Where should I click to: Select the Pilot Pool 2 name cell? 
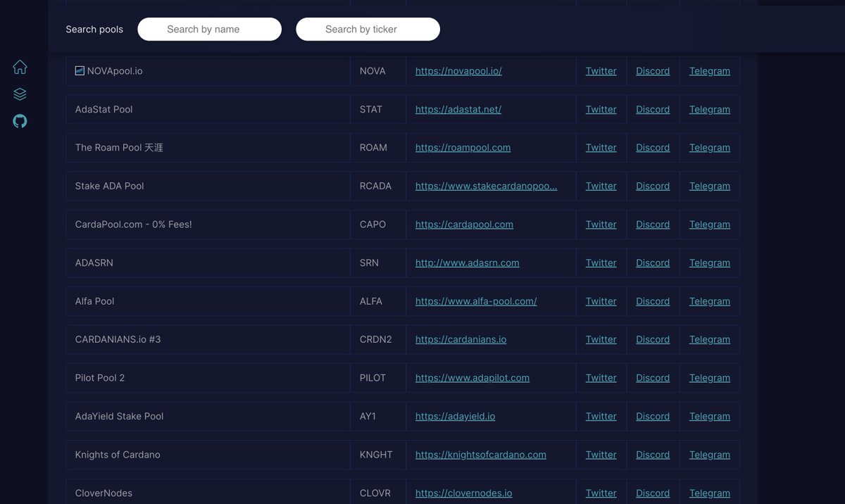(208, 378)
